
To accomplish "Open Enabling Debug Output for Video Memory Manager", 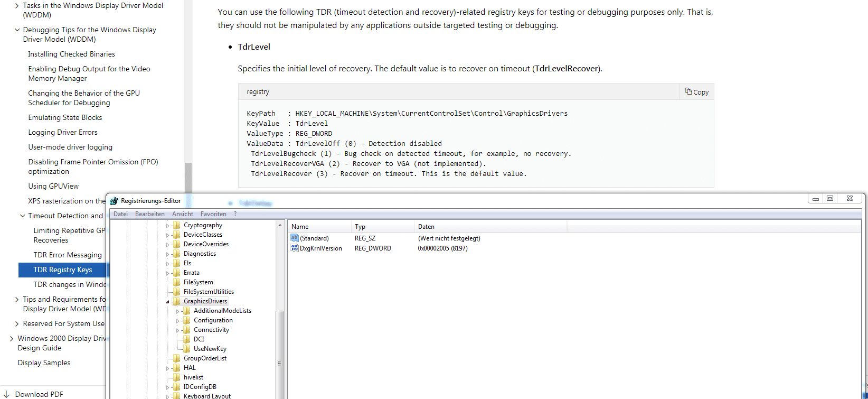I will click(89, 73).
